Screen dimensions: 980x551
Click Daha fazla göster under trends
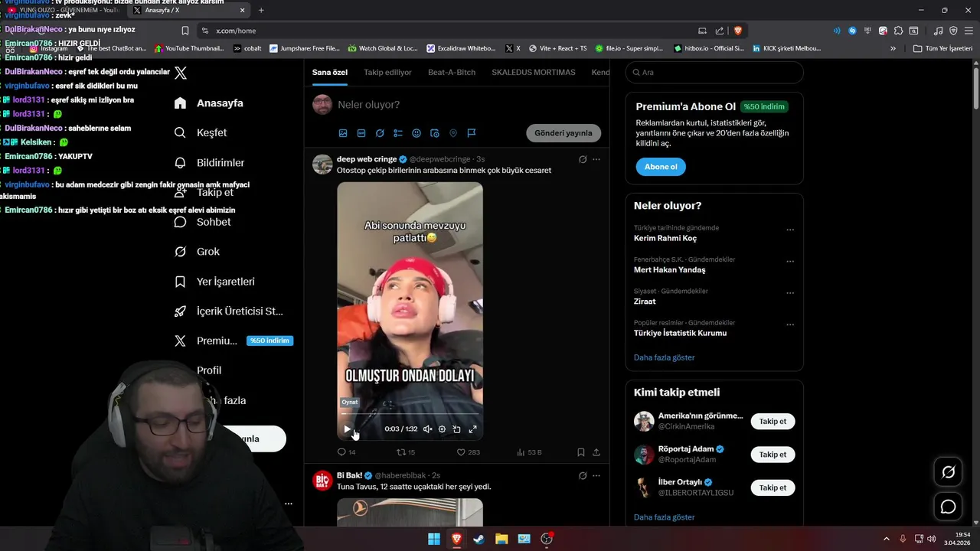665,357
